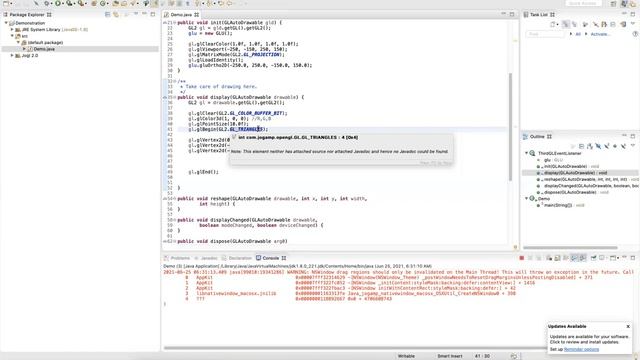Collapse the src folder node

(12, 36)
